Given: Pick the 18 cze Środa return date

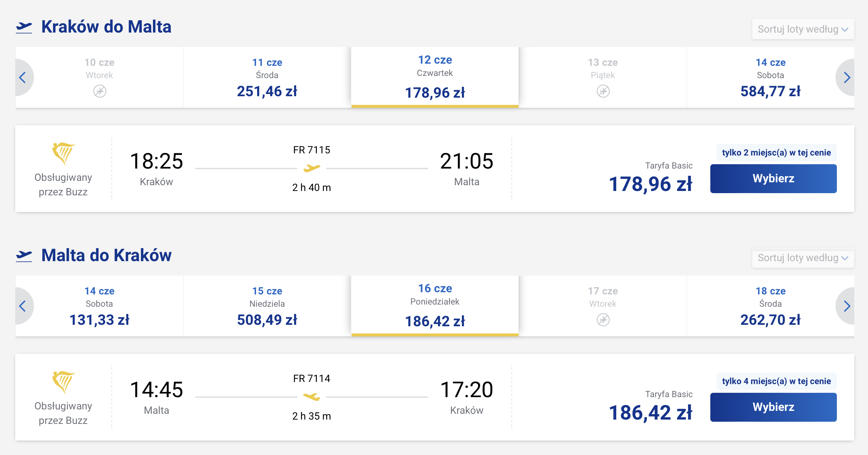Looking at the screenshot, I should tap(770, 306).
